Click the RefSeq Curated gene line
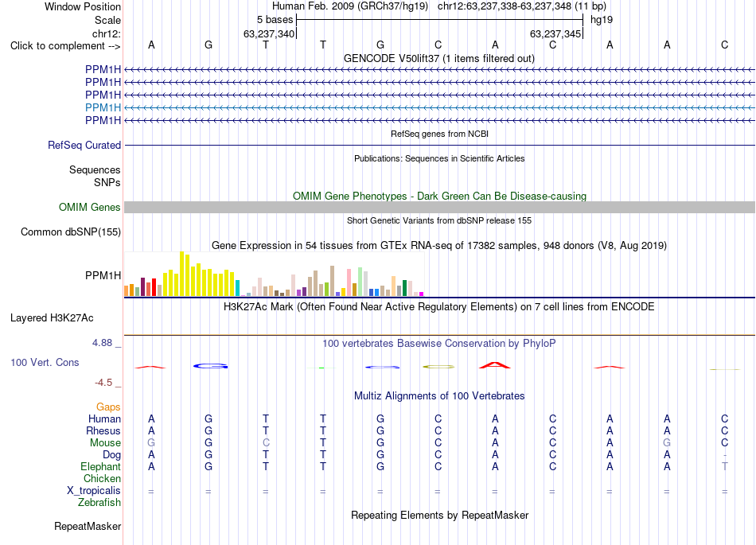756x545 pixels. (x=439, y=145)
